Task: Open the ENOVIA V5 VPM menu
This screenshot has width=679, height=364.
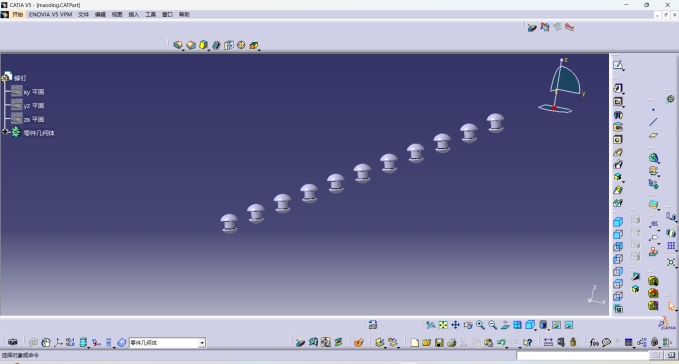Action: [50, 14]
